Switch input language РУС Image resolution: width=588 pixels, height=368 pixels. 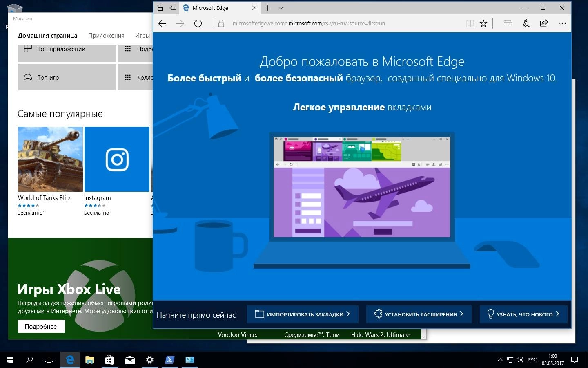pyautogui.click(x=532, y=360)
